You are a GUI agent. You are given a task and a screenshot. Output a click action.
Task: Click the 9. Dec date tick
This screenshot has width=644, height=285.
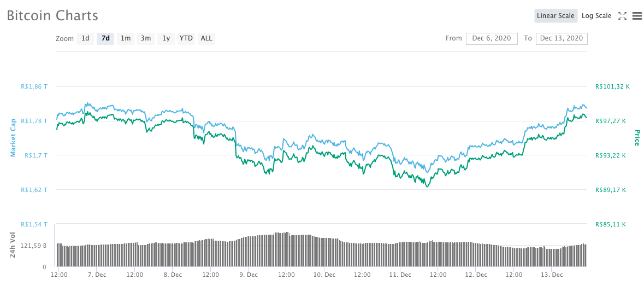[x=249, y=275]
